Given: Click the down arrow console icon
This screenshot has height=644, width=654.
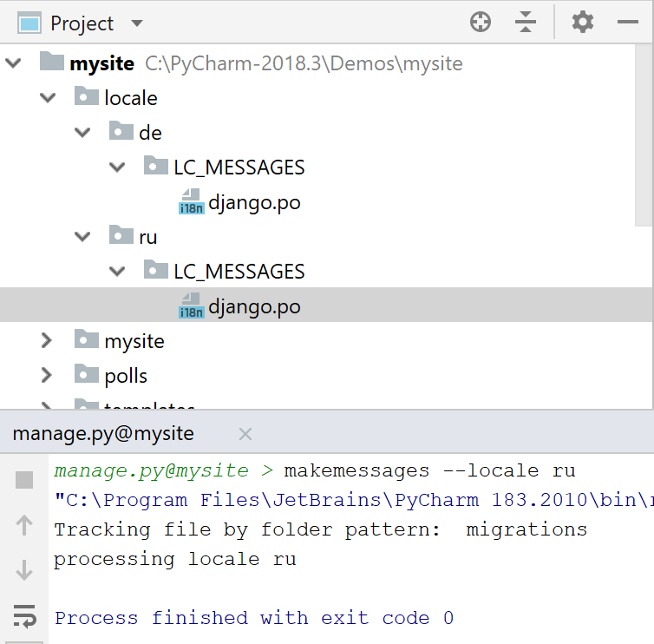Looking at the screenshot, I should tap(24, 570).
